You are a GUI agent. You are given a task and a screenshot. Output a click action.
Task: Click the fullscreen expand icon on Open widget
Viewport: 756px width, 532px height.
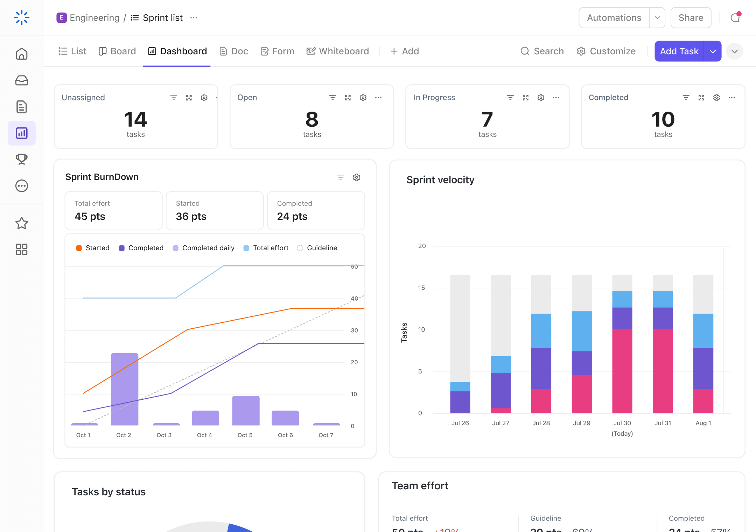[348, 98]
